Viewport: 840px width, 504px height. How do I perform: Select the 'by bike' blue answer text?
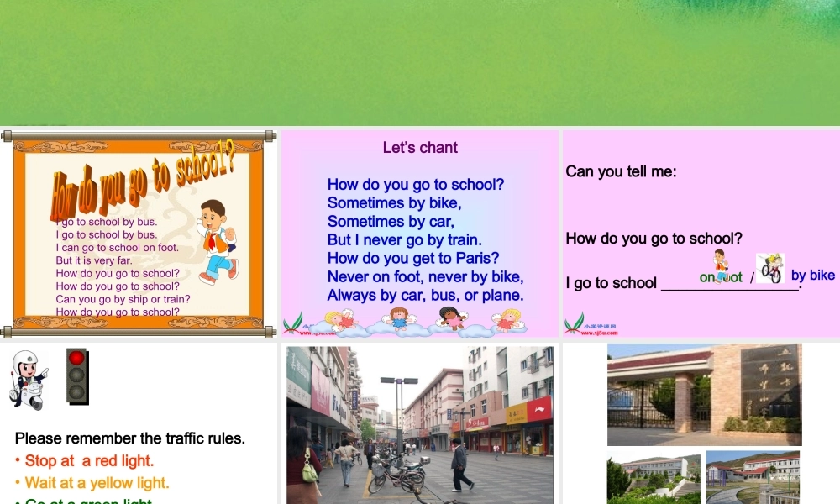click(x=811, y=275)
